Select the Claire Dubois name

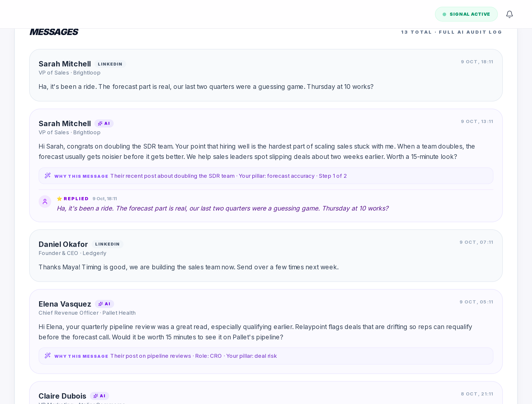click(x=62, y=396)
